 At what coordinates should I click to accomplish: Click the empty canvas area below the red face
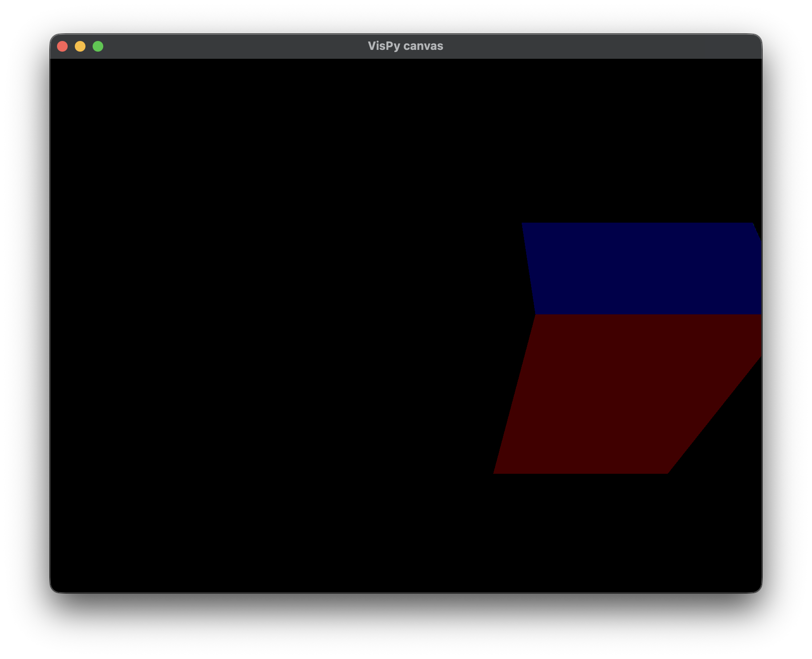click(579, 534)
